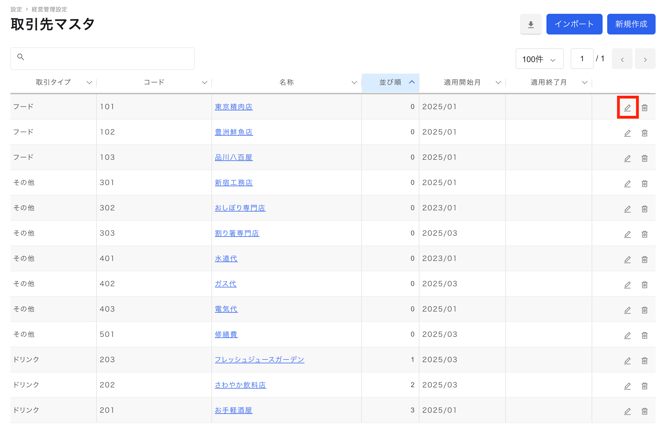
Task: Click 経営管理設定 in the breadcrumb
Action: pos(49,9)
